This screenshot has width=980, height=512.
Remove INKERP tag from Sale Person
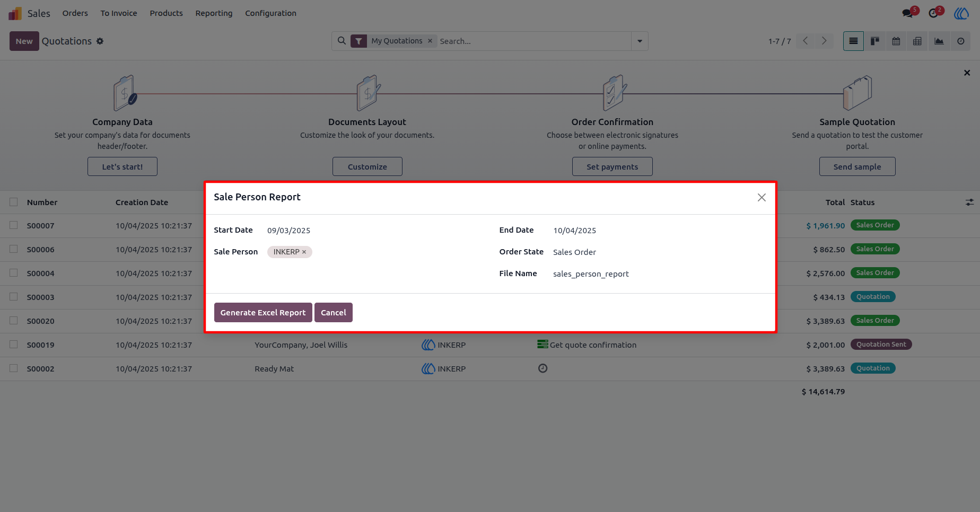304,252
